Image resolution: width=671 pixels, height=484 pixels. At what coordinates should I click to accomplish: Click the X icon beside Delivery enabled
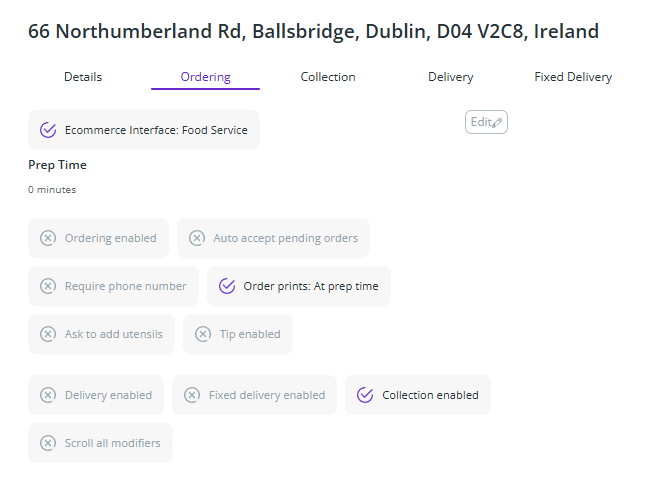[x=48, y=395]
